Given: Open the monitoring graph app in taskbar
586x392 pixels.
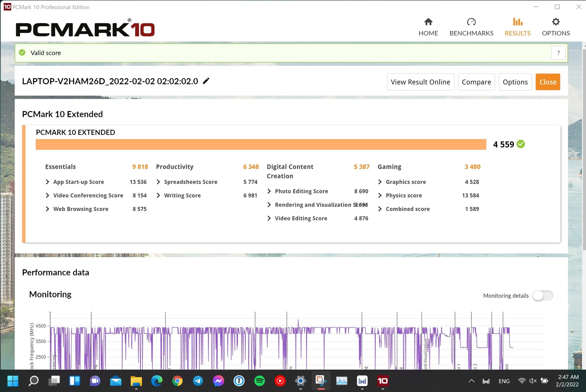Looking at the screenshot, I should pos(342,381).
